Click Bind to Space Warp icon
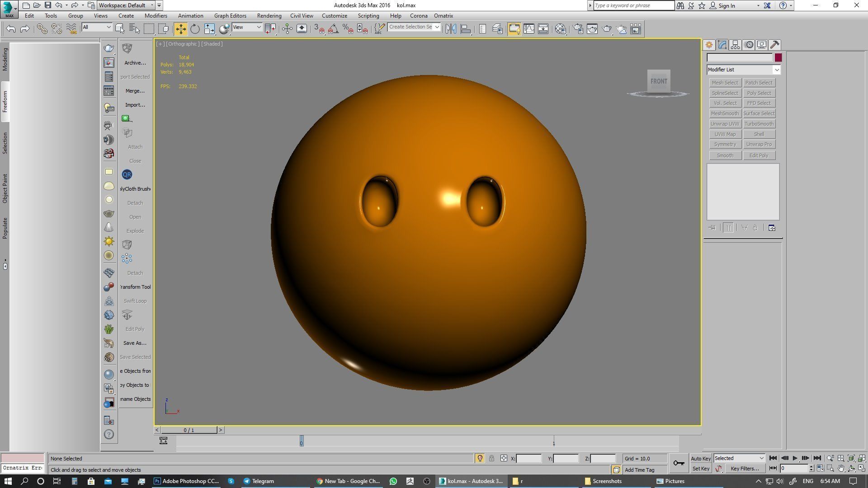The height and width of the screenshot is (488, 868). point(71,29)
